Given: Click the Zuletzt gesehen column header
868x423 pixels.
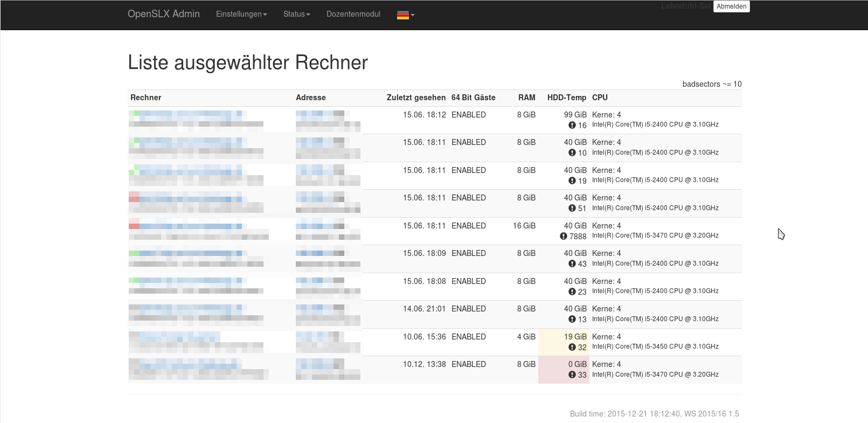Looking at the screenshot, I should pyautogui.click(x=415, y=98).
